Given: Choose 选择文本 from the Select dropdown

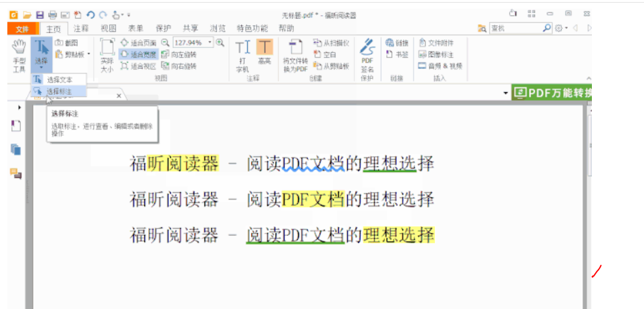Looking at the screenshot, I should click(59, 79).
